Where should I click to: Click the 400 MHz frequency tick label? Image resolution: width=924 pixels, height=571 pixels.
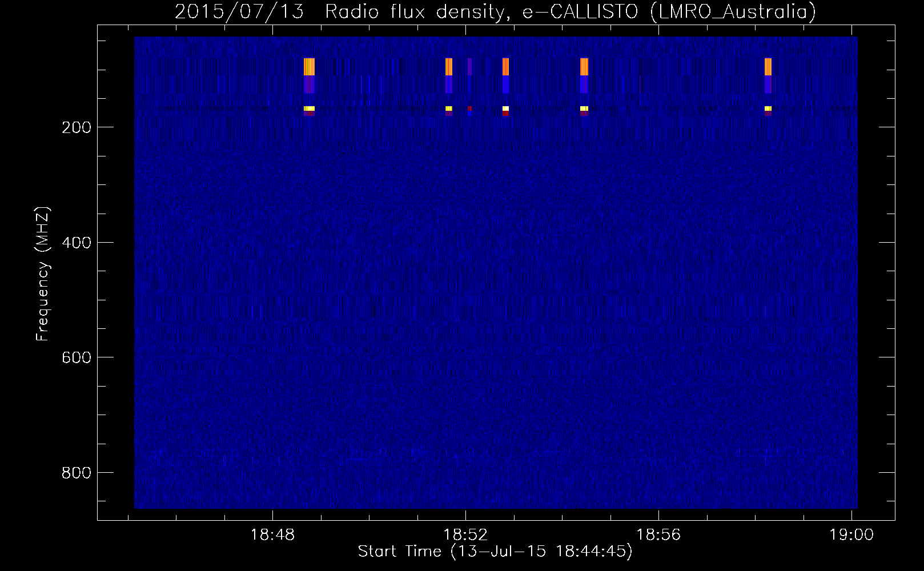(76, 243)
